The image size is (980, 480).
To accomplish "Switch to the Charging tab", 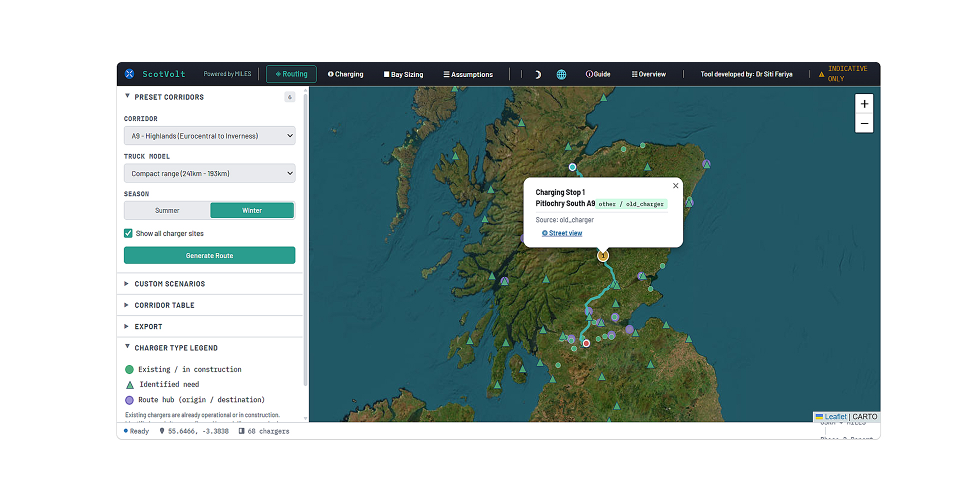I will tap(345, 74).
